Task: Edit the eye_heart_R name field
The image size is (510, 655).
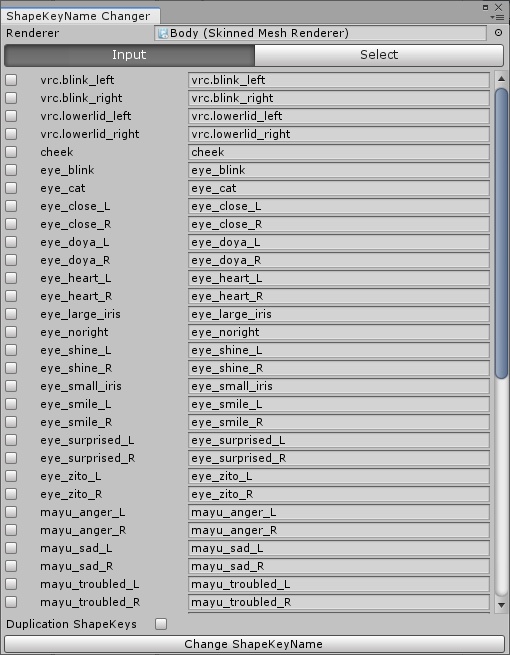Action: (x=339, y=296)
